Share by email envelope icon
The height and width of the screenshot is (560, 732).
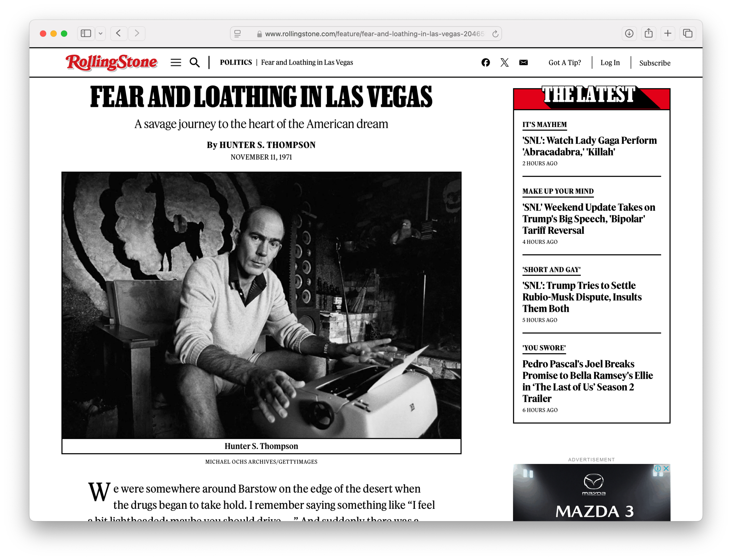pos(524,63)
